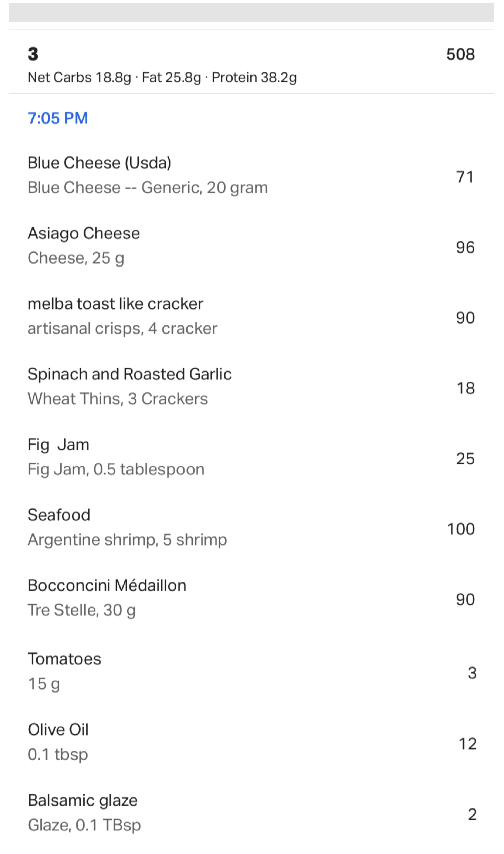Tap the 508 total calories value
The height and width of the screenshot is (854, 504).
pyautogui.click(x=461, y=54)
